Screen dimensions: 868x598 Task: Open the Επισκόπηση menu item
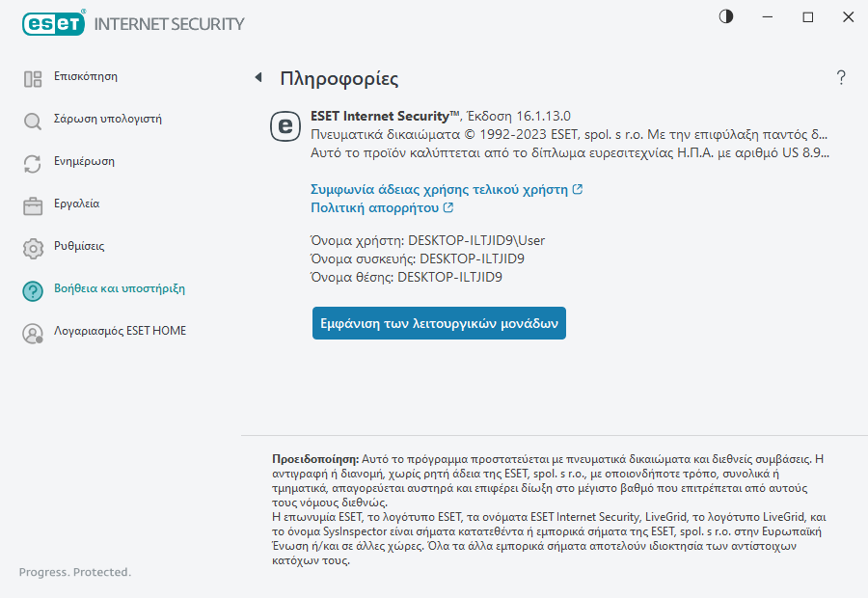point(86,76)
